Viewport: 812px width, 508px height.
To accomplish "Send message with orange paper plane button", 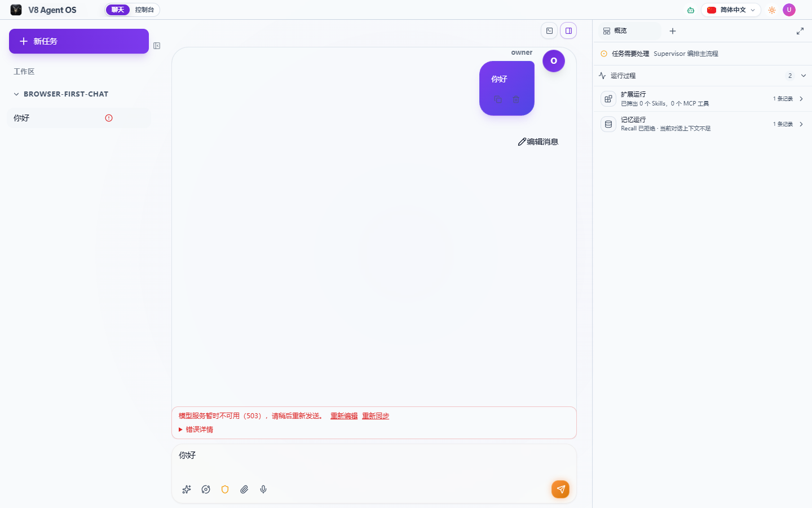I will tap(561, 489).
